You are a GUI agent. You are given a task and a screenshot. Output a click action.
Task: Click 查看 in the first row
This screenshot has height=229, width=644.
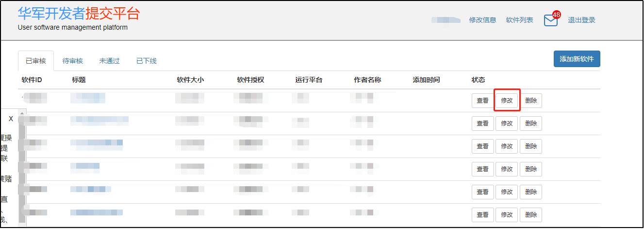coord(482,101)
